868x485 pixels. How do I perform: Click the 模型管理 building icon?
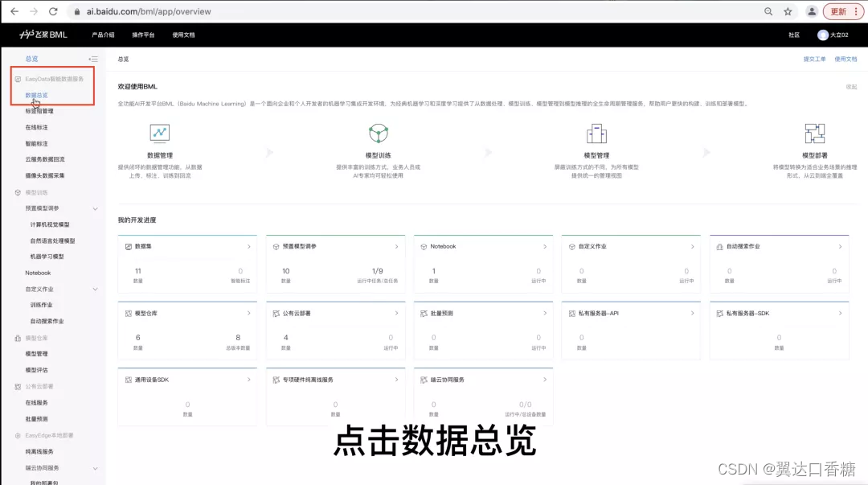click(x=596, y=133)
